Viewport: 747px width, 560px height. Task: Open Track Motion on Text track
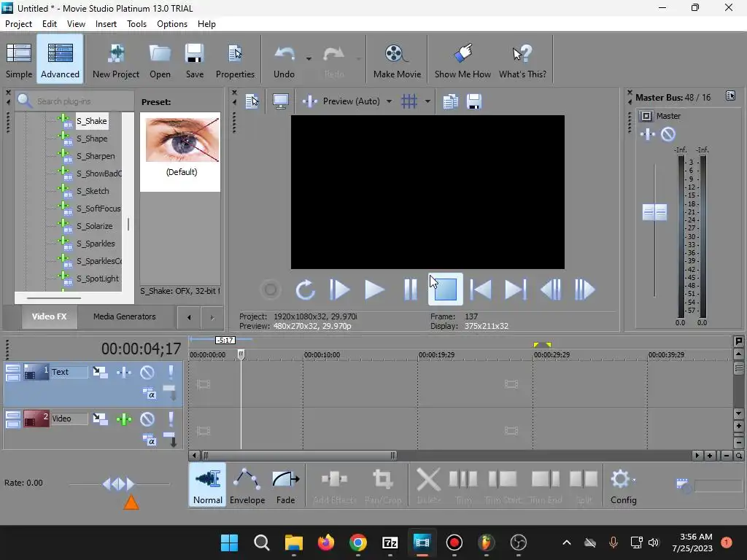(x=100, y=372)
